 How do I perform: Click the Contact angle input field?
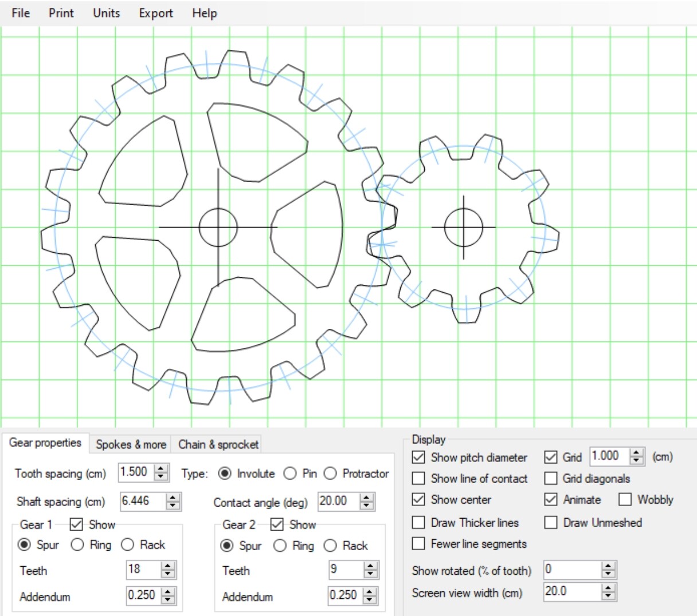[339, 501]
